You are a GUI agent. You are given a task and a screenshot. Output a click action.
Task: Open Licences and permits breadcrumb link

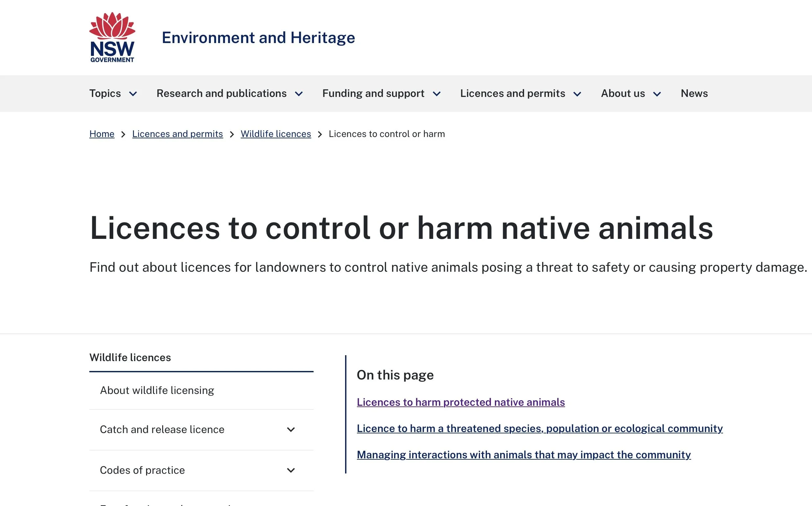point(177,134)
